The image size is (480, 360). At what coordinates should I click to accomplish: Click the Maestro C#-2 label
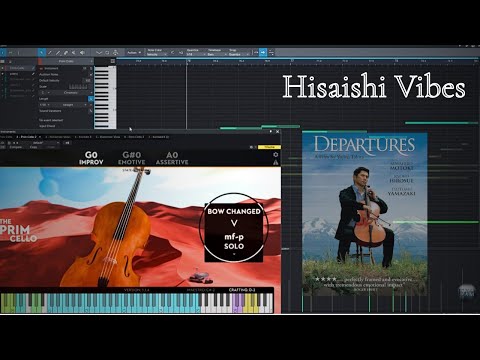coord(201,290)
